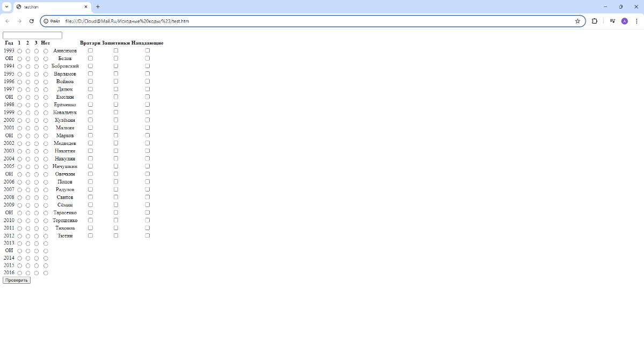
Task: Open the browser extensions puzzle icon
Action: [x=595, y=21]
